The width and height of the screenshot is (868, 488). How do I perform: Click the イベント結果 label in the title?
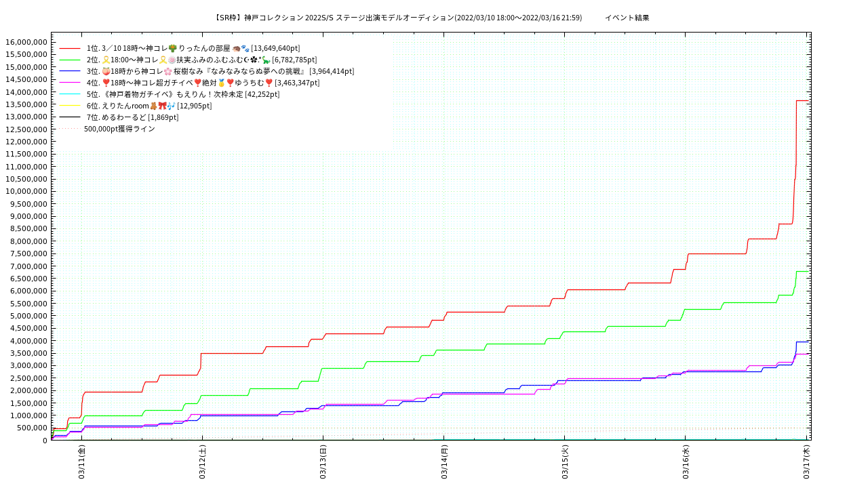[x=627, y=18]
